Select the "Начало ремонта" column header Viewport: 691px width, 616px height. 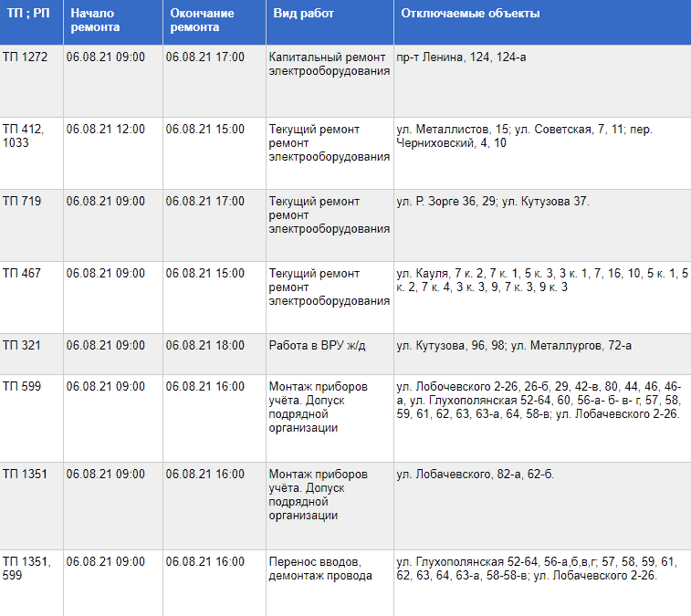[96, 20]
